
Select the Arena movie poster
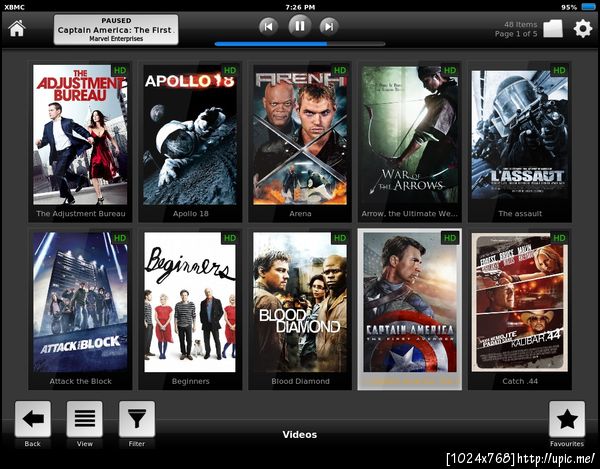[x=300, y=135]
